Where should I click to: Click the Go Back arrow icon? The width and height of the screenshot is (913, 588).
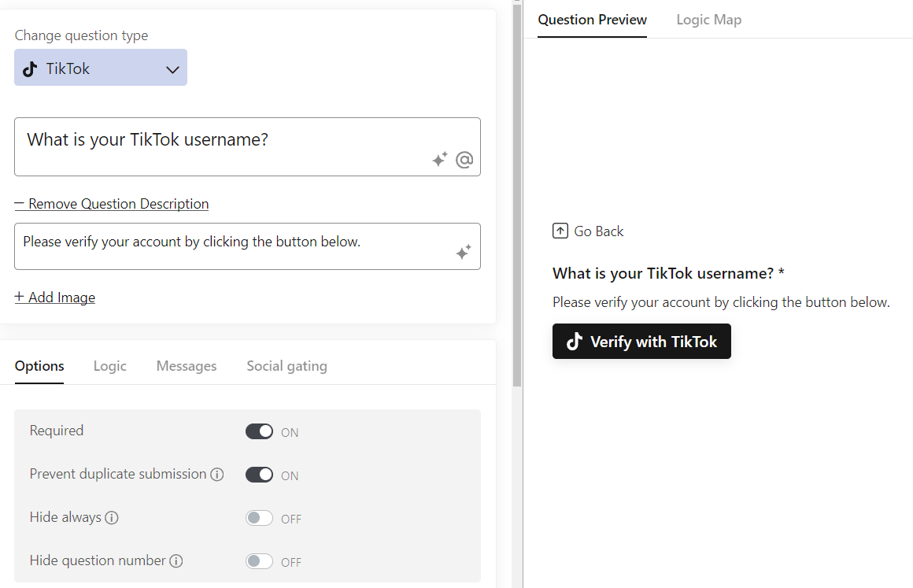click(560, 231)
